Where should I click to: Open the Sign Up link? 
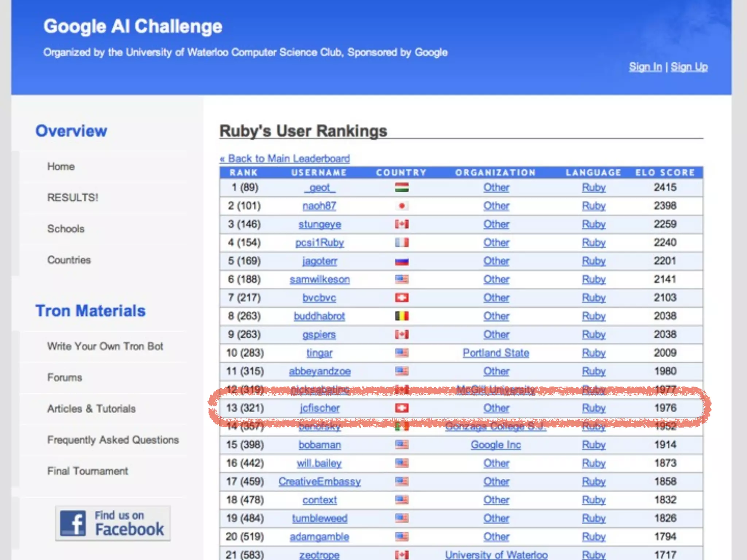coord(689,67)
